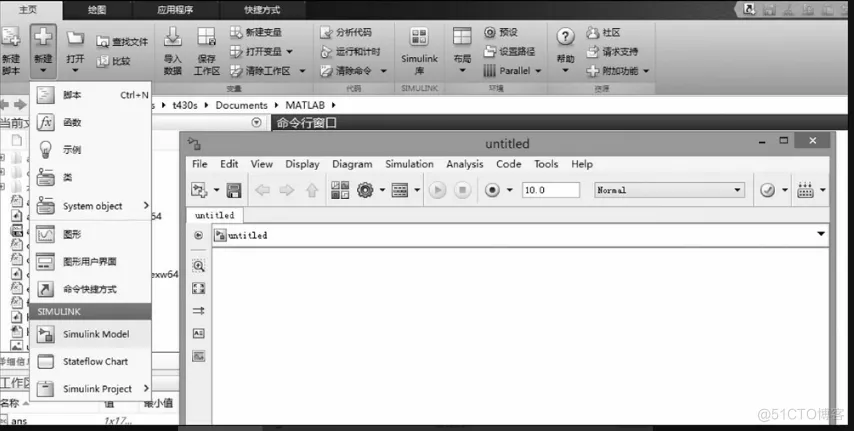Open the simulation mode Normal dropdown
The image size is (854, 431).
669,190
